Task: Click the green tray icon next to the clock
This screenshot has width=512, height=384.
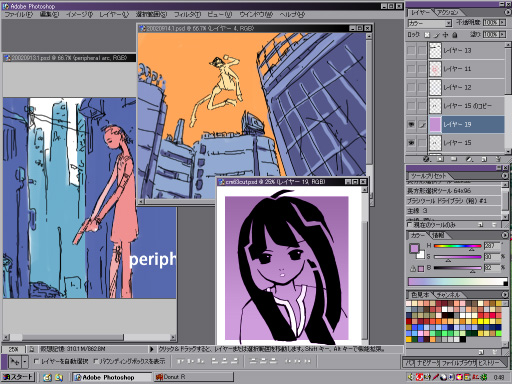Action: [x=484, y=377]
